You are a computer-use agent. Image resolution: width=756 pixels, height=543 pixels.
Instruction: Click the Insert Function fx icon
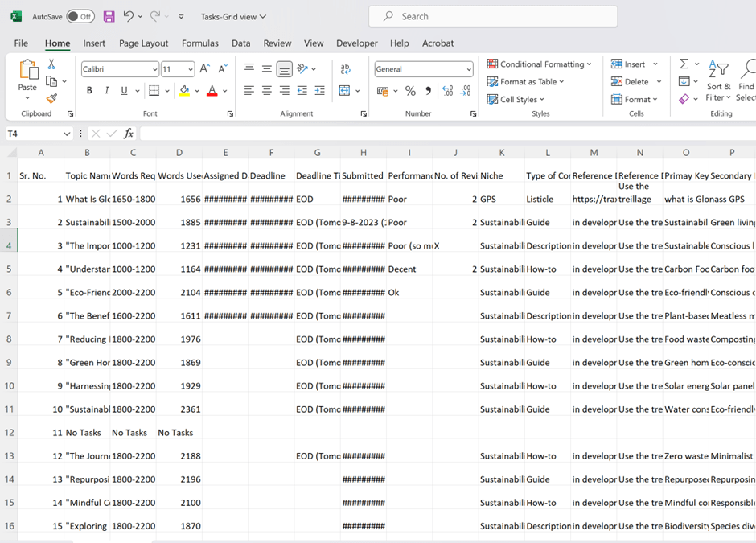[x=128, y=134]
